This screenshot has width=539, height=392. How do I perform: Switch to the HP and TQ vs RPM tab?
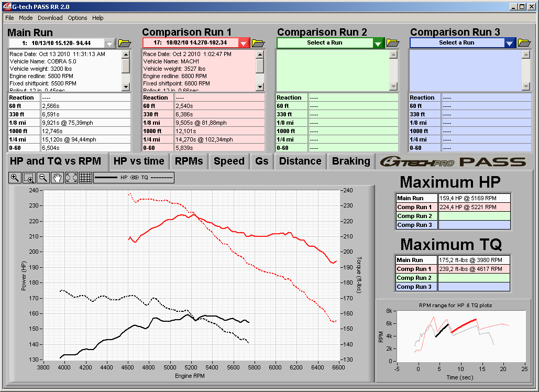tap(57, 161)
